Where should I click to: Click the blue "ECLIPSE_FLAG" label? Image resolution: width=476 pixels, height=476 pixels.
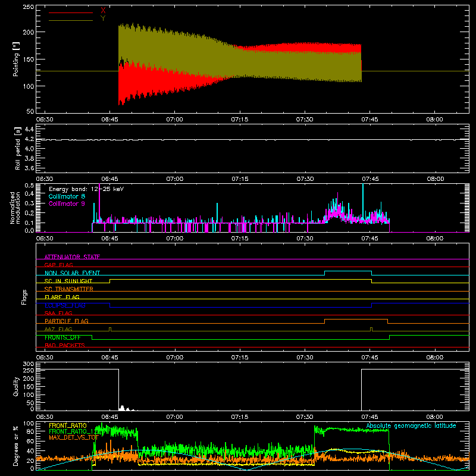click(65, 305)
